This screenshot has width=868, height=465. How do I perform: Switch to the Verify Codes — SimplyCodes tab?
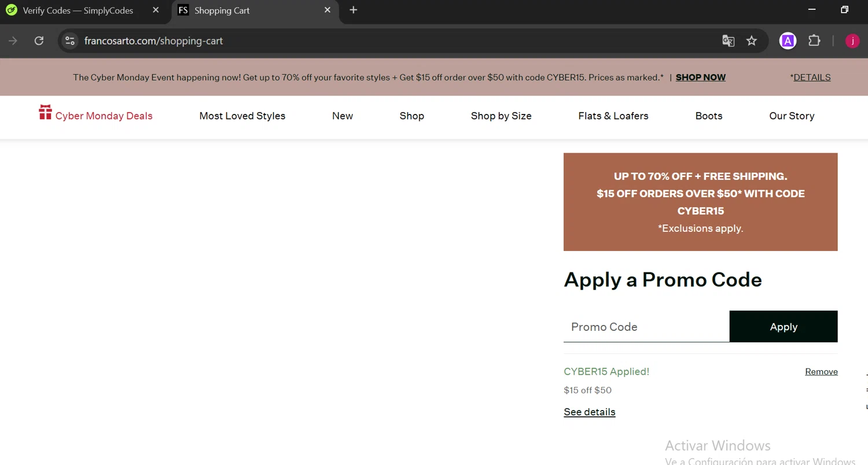coord(78,10)
